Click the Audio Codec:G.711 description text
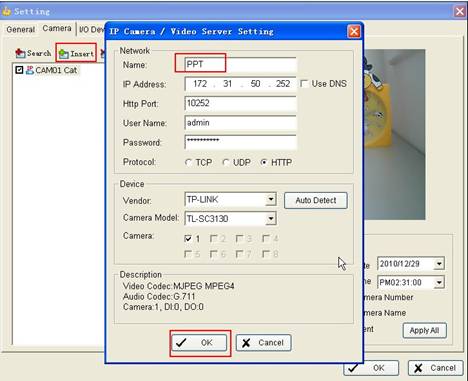This screenshot has height=381, width=468. 159,296
